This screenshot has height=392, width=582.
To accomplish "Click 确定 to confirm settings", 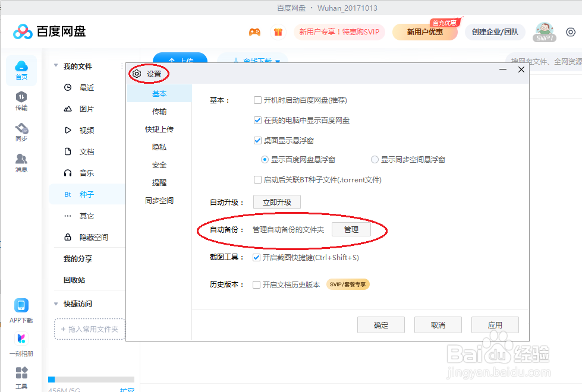I will point(381,325).
